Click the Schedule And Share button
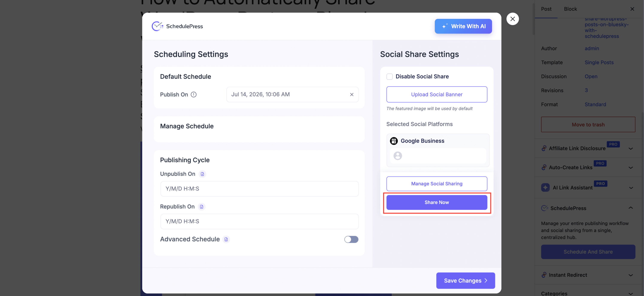The image size is (644, 296). (588, 252)
